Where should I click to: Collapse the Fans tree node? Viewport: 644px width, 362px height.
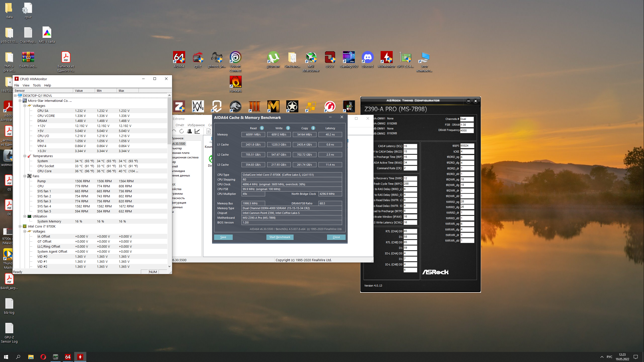25,176
